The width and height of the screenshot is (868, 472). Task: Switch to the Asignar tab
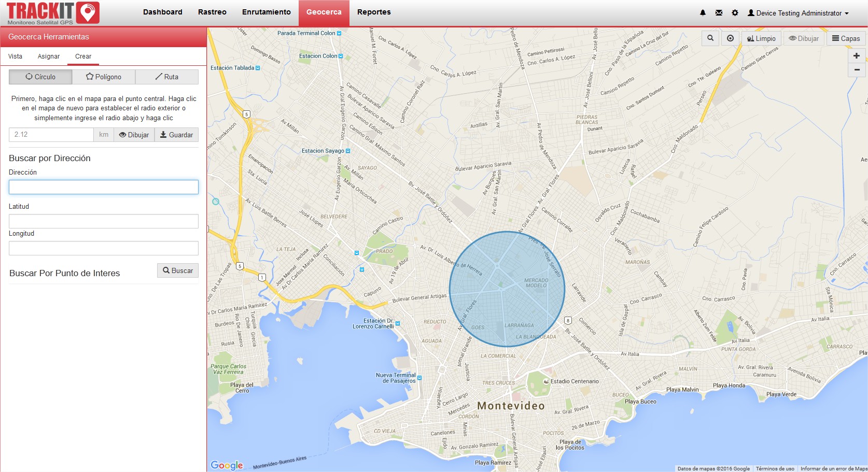[49, 56]
